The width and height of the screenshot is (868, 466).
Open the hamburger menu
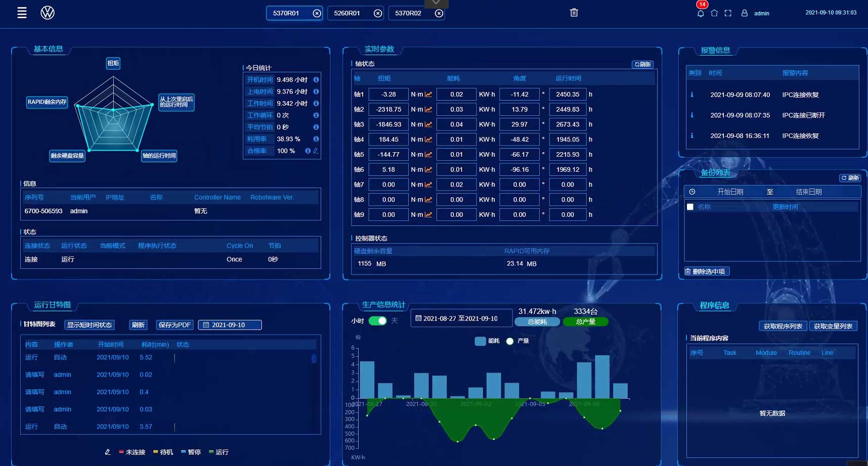[22, 13]
